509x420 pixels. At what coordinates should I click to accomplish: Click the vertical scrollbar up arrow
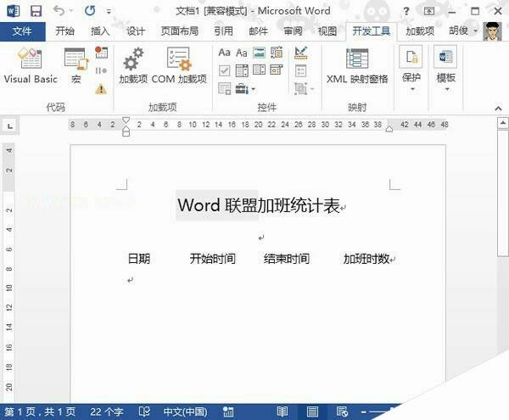(502, 123)
